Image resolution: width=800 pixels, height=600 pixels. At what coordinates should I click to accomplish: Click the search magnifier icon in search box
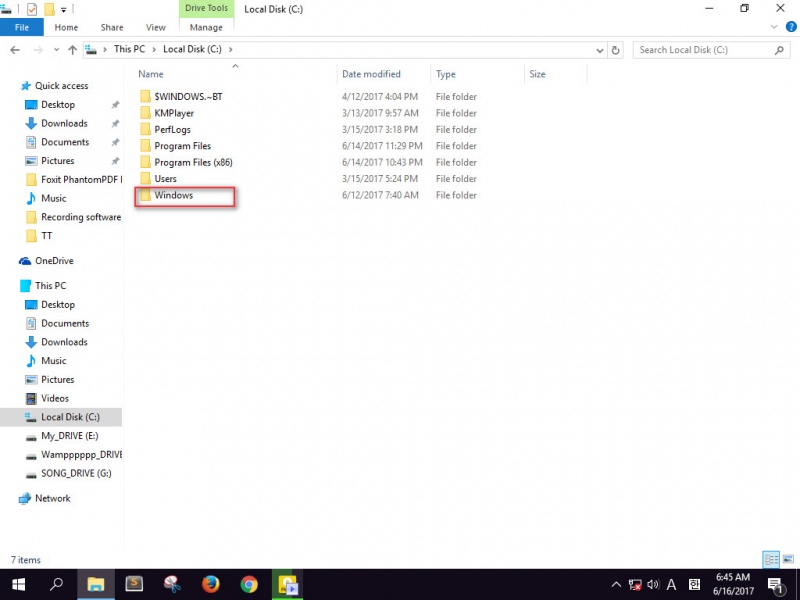coord(779,50)
